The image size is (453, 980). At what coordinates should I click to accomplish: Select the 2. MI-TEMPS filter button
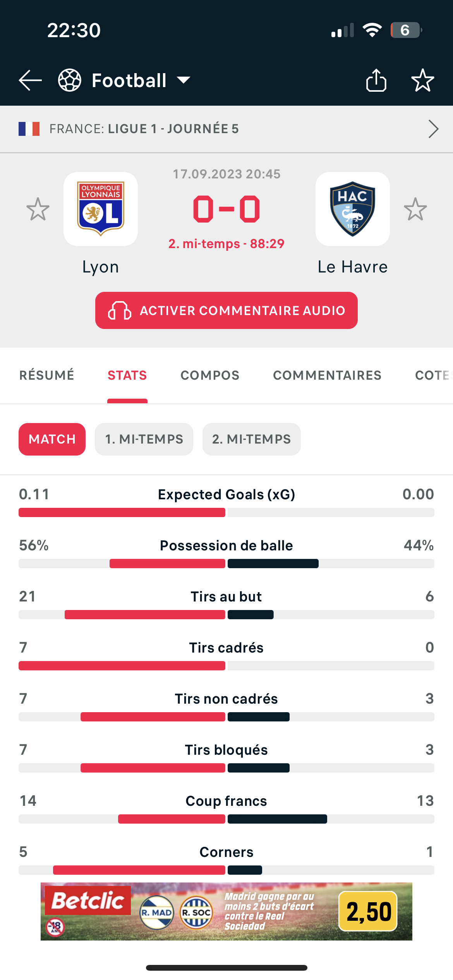point(252,439)
